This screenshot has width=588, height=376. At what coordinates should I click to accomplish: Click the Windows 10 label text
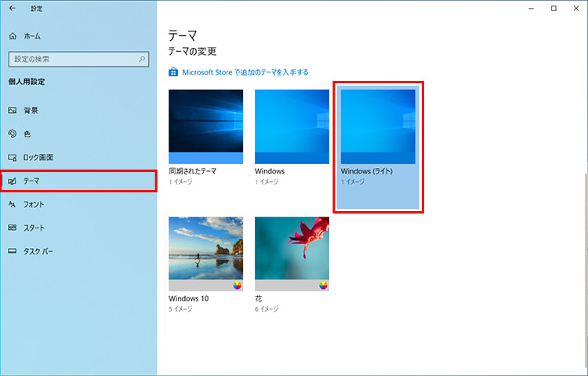click(189, 298)
